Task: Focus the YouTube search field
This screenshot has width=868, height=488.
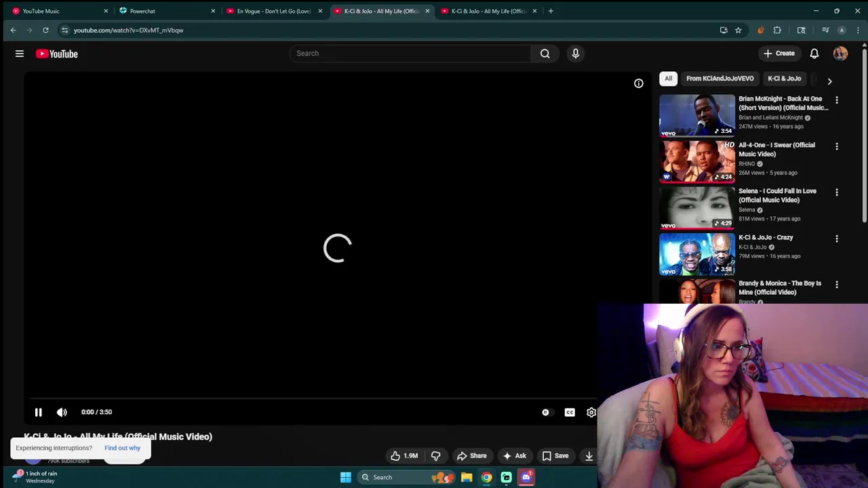Action: click(x=410, y=54)
